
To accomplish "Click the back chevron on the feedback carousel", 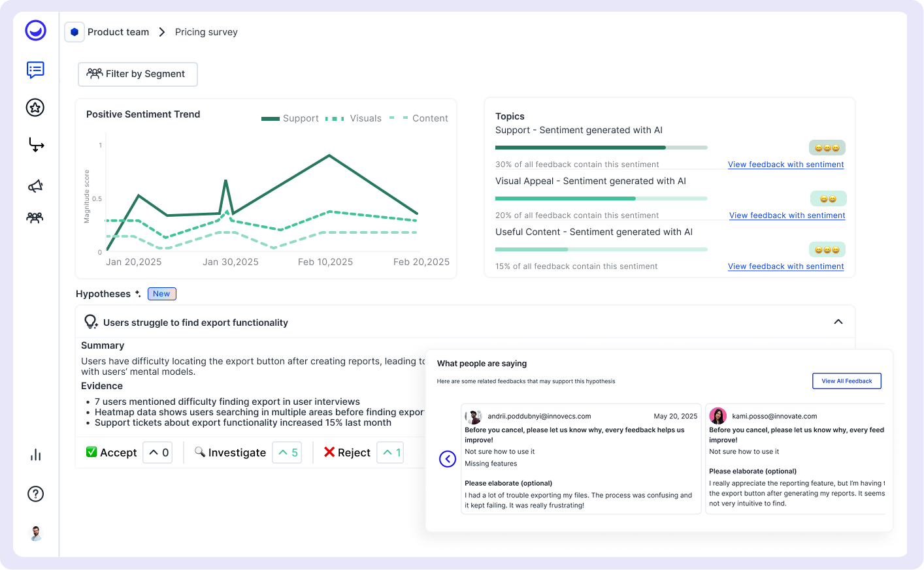I will pyautogui.click(x=448, y=459).
